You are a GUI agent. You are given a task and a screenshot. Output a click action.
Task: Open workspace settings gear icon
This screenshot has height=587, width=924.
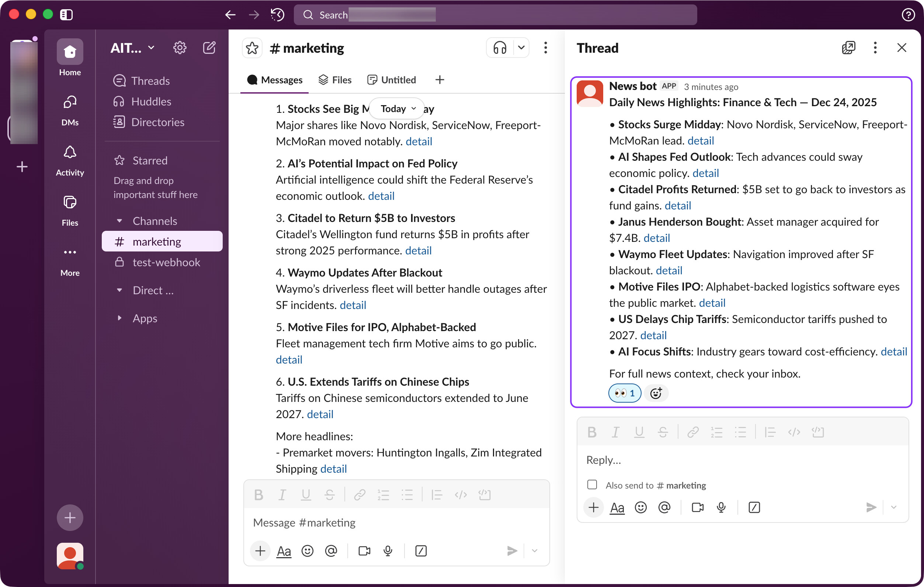180,48
